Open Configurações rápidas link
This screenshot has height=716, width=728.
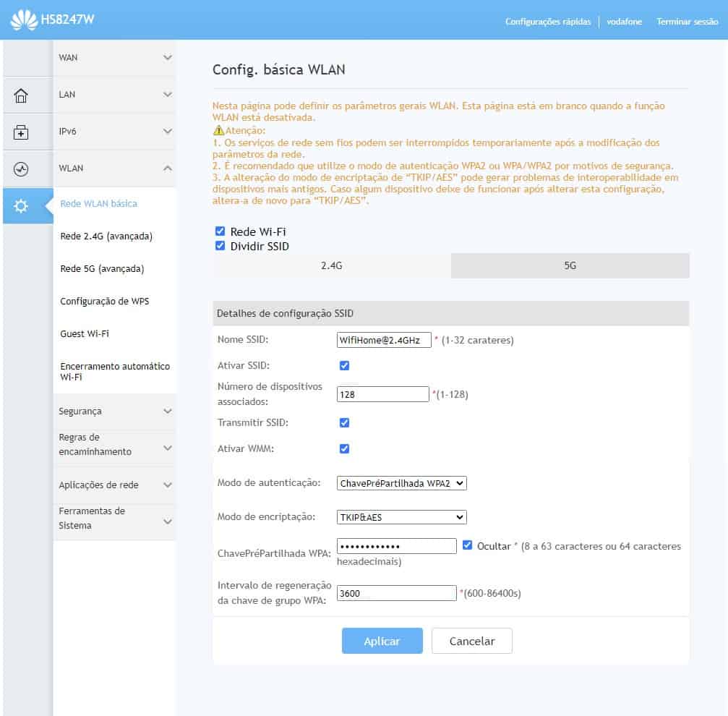[x=547, y=22]
